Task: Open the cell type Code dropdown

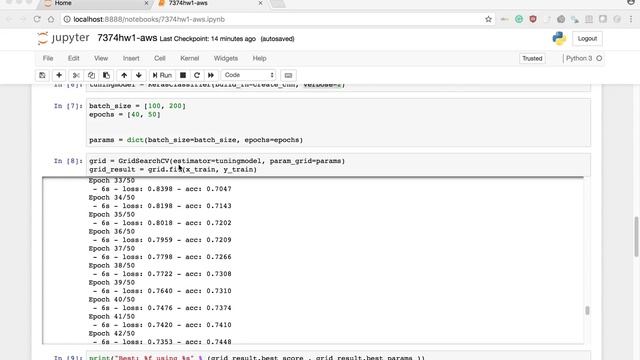Action: [x=249, y=75]
